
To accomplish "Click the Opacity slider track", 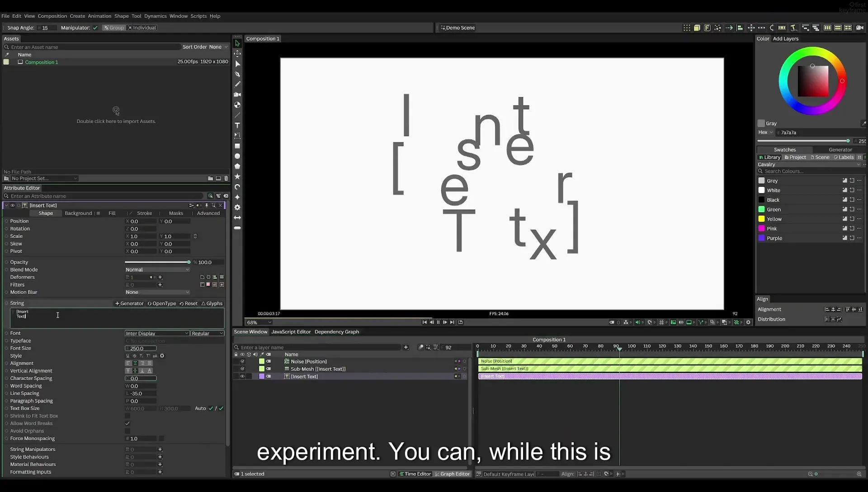I will click(157, 262).
